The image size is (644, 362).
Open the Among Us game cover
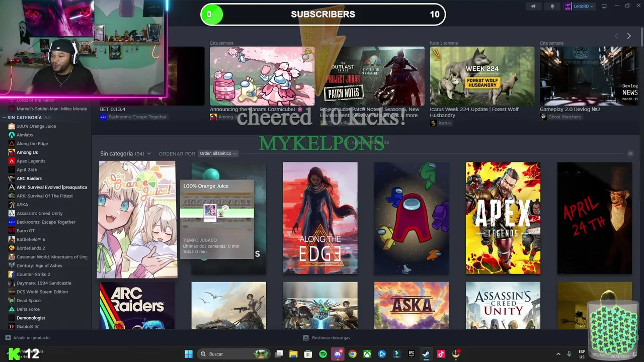click(x=412, y=218)
